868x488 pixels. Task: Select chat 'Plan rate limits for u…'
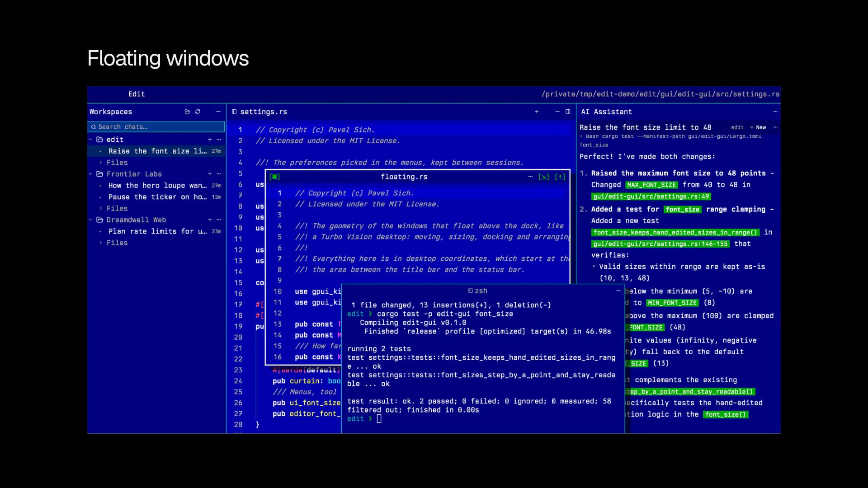pyautogui.click(x=156, y=231)
